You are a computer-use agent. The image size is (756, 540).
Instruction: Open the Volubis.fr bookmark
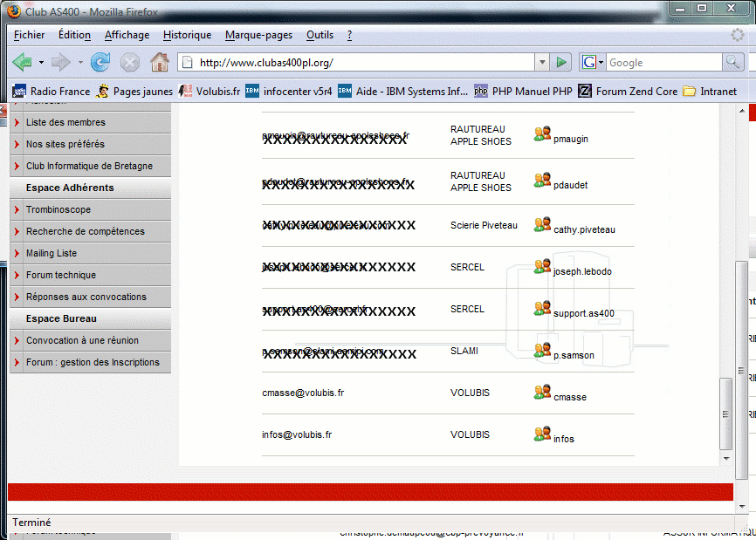[x=210, y=91]
